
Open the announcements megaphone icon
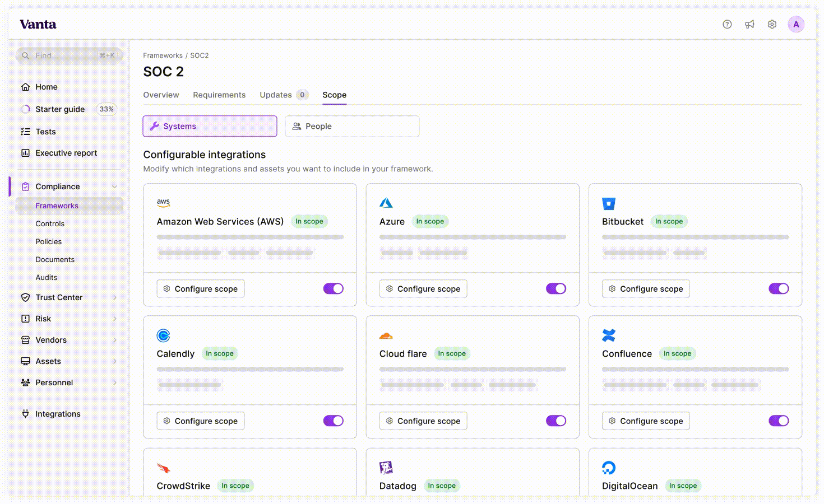(x=749, y=24)
